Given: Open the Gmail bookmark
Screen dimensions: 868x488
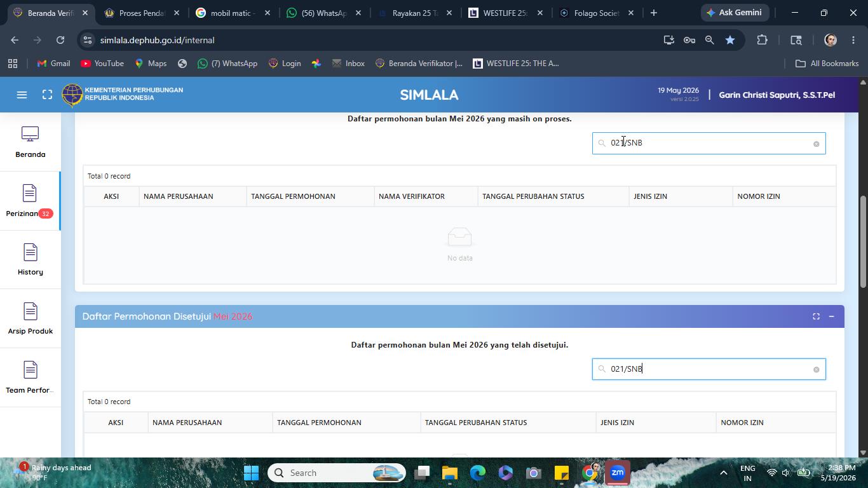Looking at the screenshot, I should (54, 64).
